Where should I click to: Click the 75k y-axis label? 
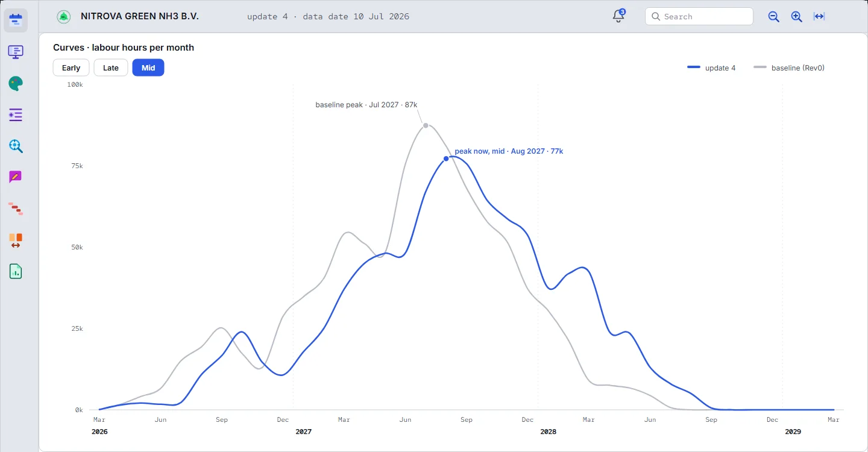coord(77,166)
